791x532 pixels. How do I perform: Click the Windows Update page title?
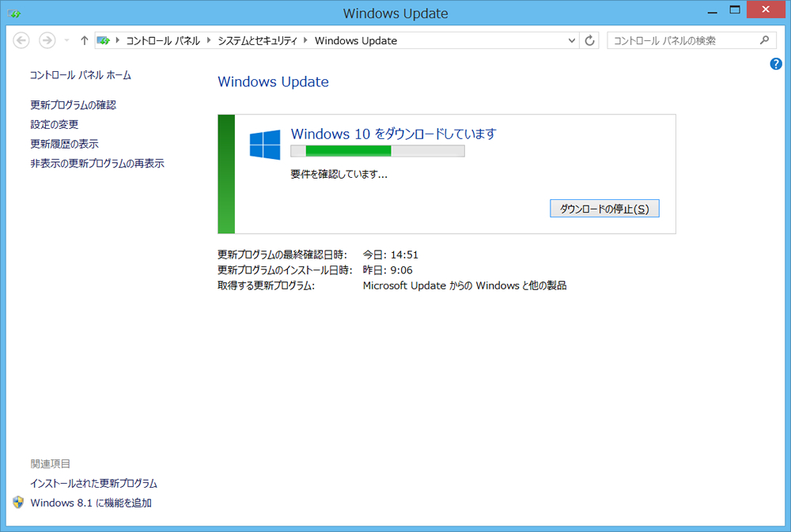point(273,81)
